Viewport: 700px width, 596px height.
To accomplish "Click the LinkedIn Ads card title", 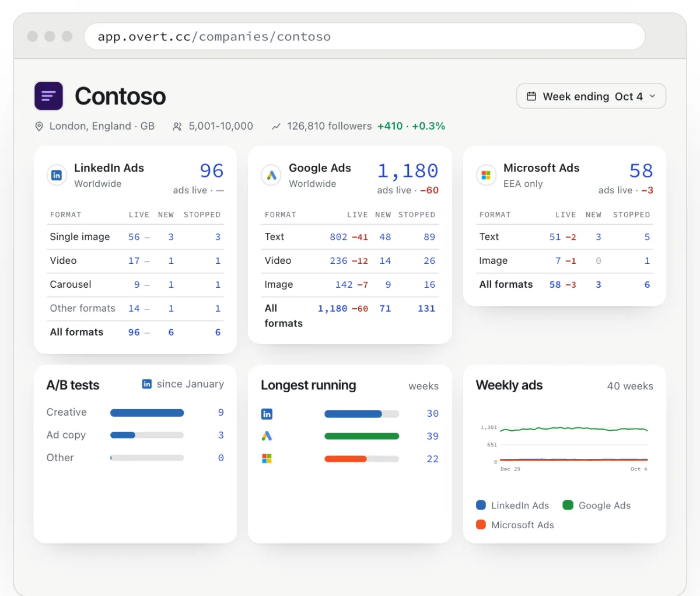I will [x=109, y=168].
